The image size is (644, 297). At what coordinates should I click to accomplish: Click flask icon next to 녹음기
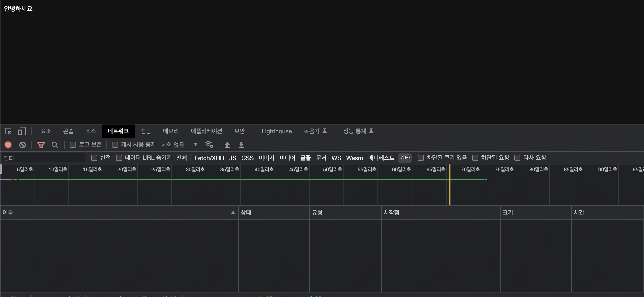click(325, 131)
